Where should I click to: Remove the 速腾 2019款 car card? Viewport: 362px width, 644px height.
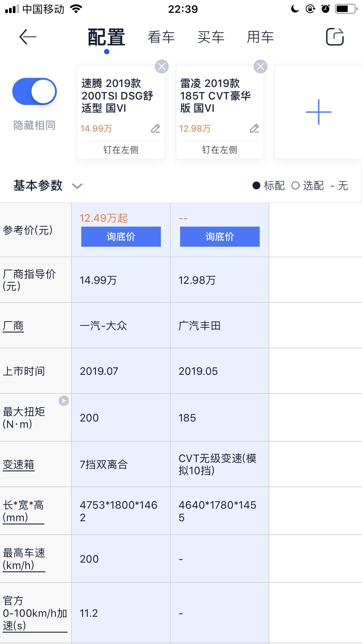tap(162, 67)
